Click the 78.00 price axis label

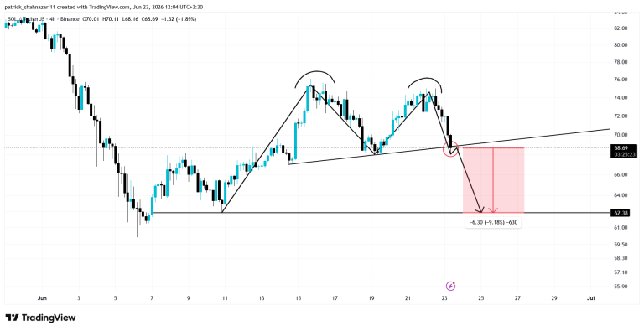(x=621, y=62)
